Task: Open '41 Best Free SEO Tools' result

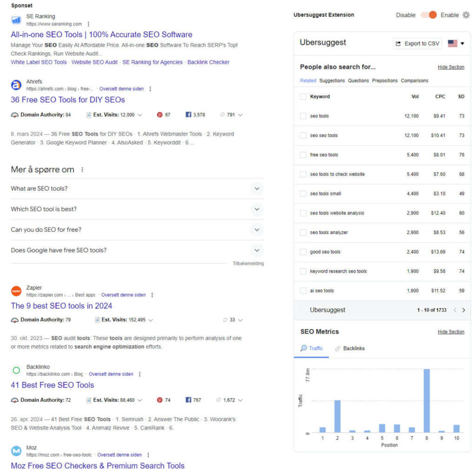Action: pos(53,385)
